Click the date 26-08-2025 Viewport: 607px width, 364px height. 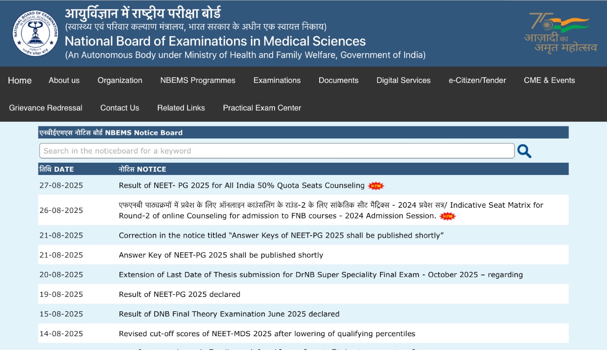61,210
